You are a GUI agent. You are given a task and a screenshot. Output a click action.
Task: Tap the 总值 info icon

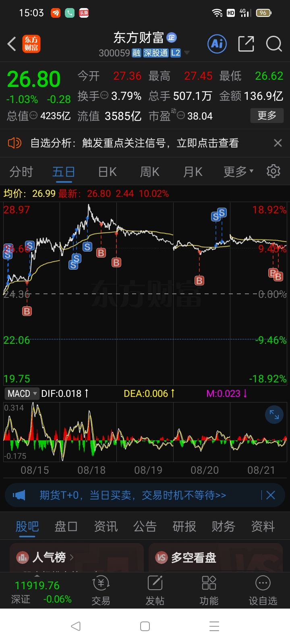33,116
